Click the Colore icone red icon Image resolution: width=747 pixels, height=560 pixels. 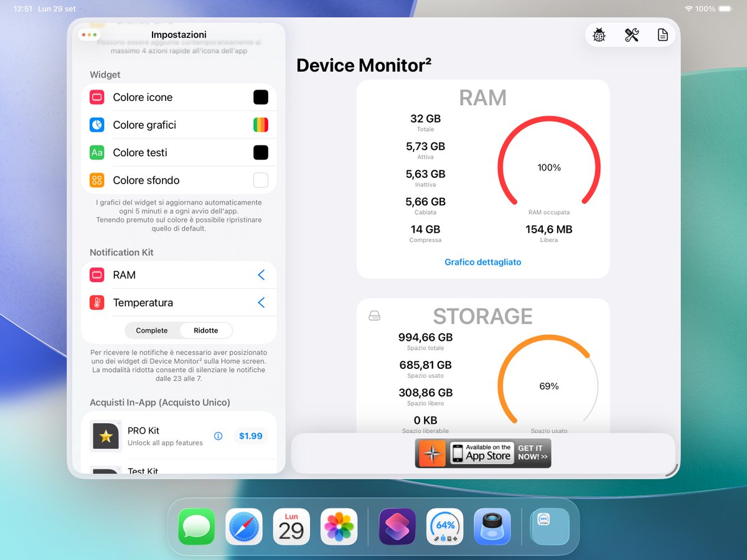pos(96,97)
